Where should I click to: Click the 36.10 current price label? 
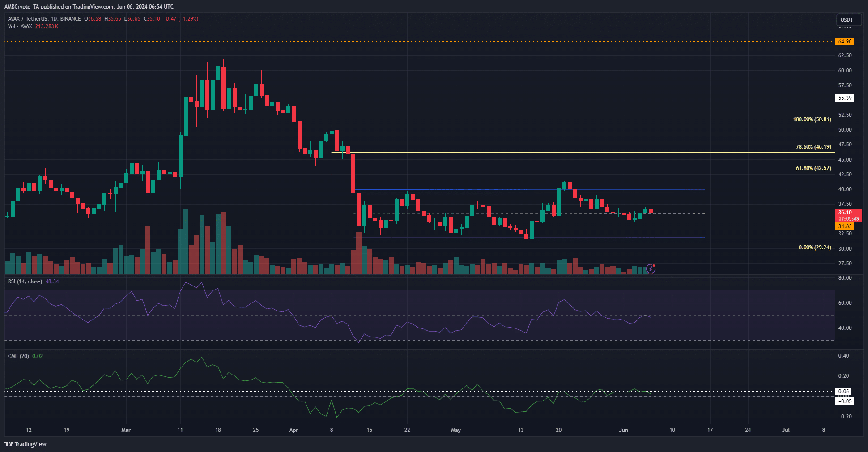[x=845, y=213]
